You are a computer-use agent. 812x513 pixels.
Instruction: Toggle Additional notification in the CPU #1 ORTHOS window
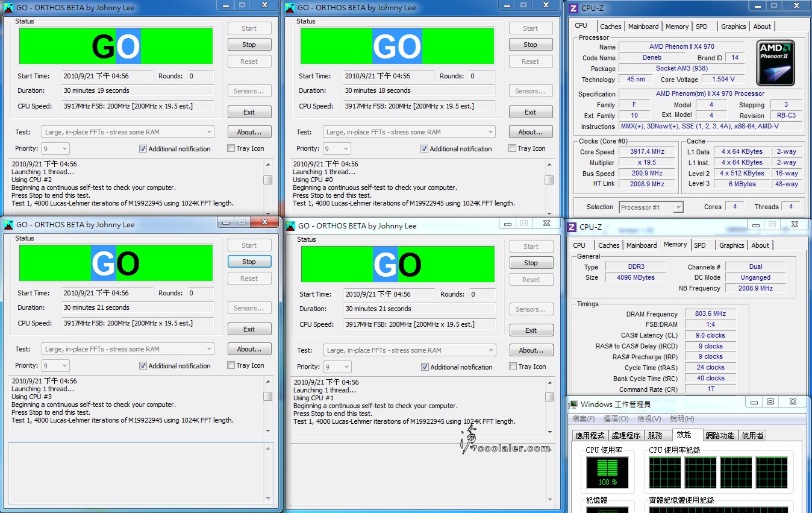(x=425, y=367)
